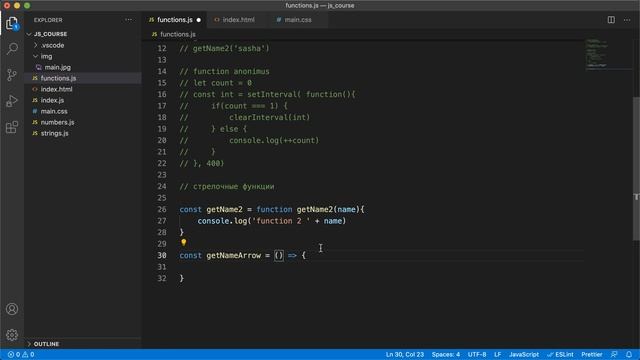640x360 pixels.
Task: Click the closing brace on line 32
Action: click(x=182, y=278)
